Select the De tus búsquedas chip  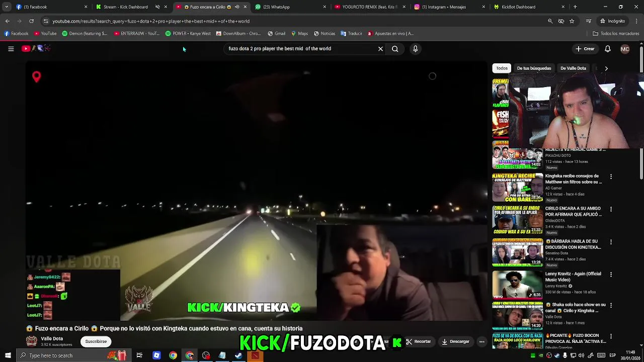[534, 68]
